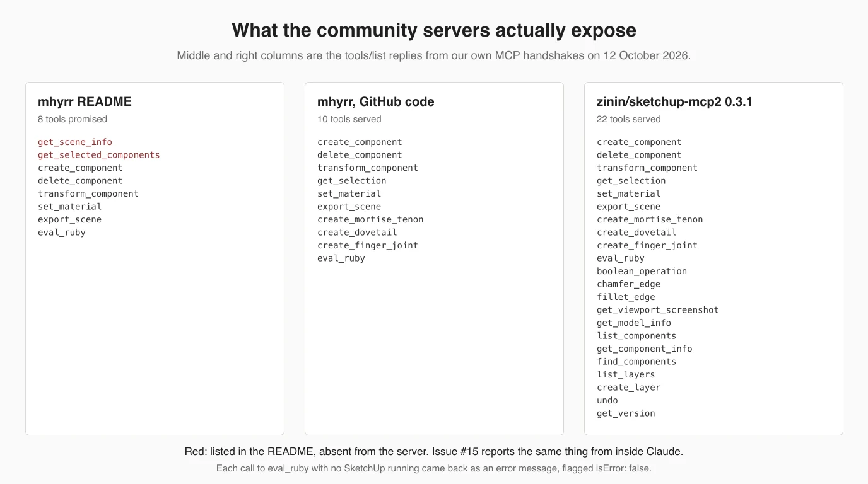
Task: Click the "chamfer_edge" entry
Action: click(x=629, y=284)
